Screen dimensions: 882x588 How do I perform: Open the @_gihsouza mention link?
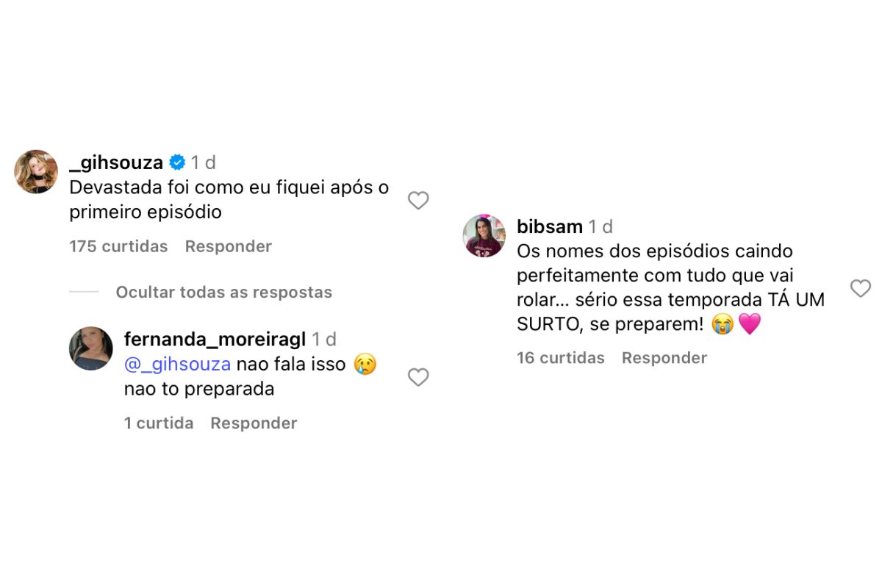(179, 363)
